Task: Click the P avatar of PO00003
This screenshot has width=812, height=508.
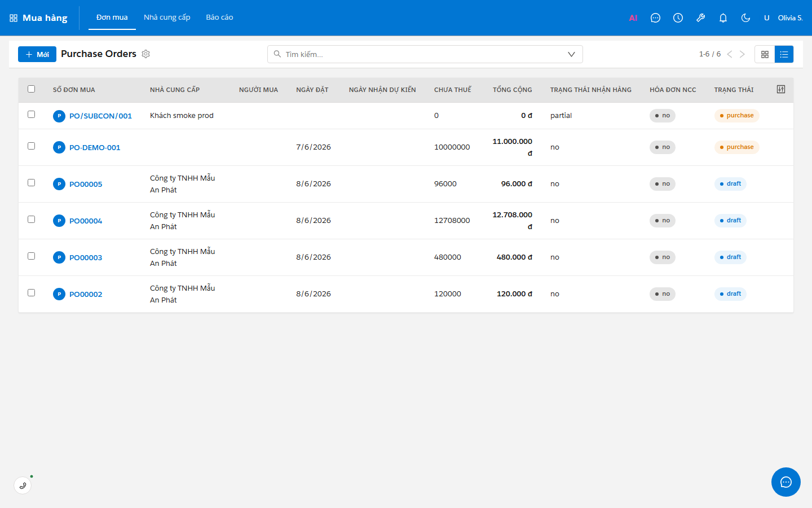Action: point(59,257)
